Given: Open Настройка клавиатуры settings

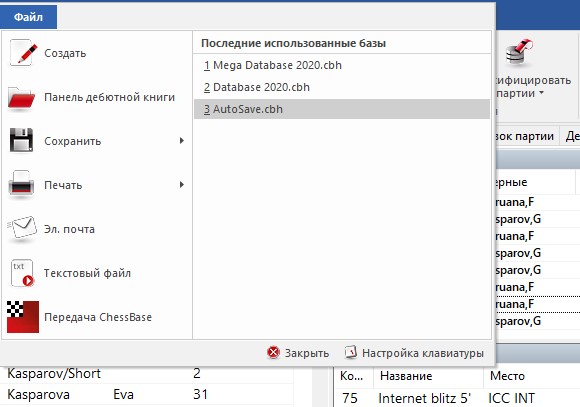Looking at the screenshot, I should (x=414, y=353).
